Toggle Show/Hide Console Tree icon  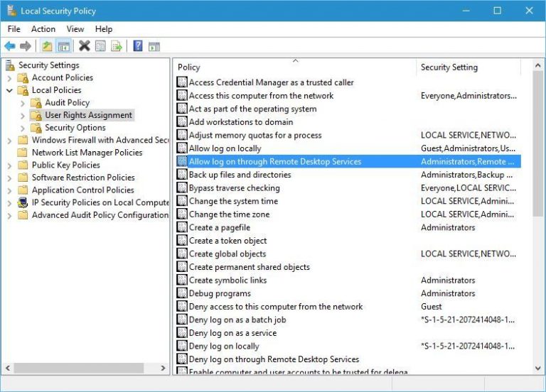coord(64,46)
